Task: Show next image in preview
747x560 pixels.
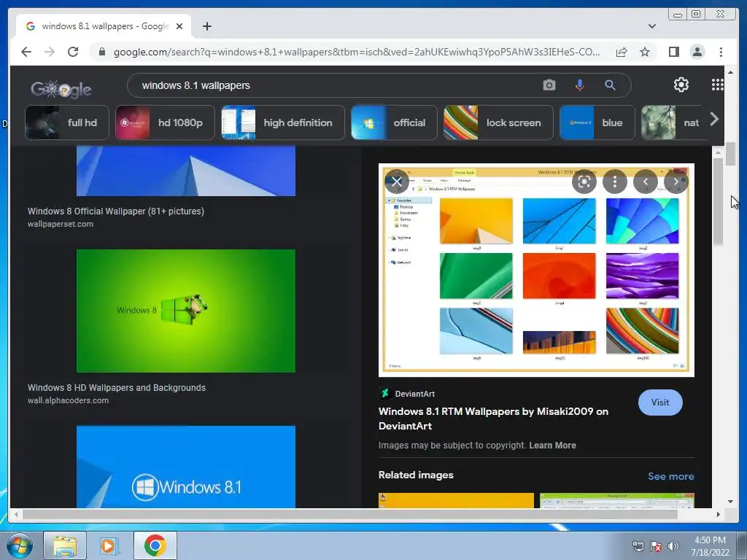Action: point(676,182)
